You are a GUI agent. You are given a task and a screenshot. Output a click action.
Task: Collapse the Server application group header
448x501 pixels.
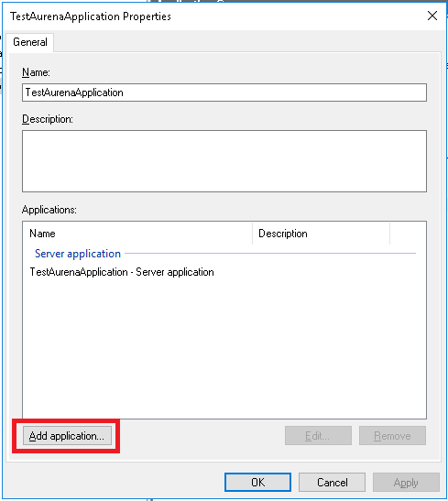point(78,254)
